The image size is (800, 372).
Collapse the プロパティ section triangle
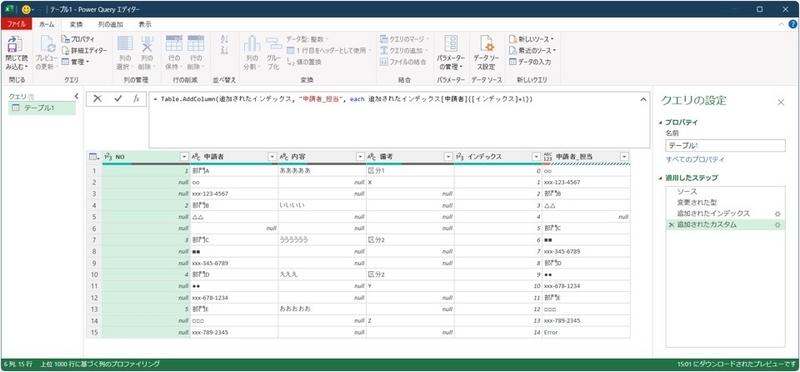point(661,122)
